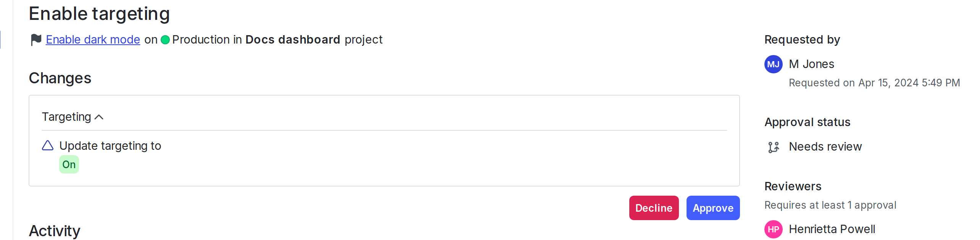
Task: Click the chevron next to Targeting
Action: click(100, 117)
